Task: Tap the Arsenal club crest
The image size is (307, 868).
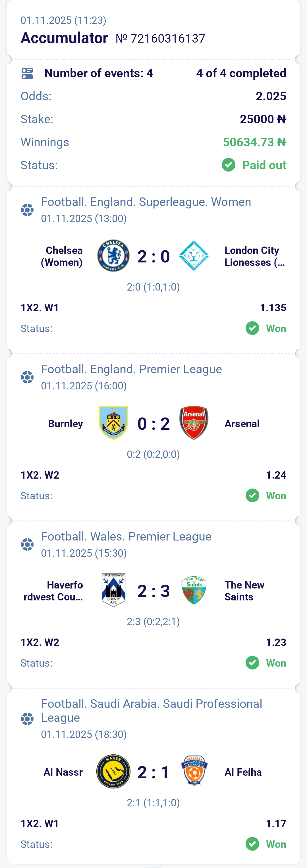Action: [194, 423]
